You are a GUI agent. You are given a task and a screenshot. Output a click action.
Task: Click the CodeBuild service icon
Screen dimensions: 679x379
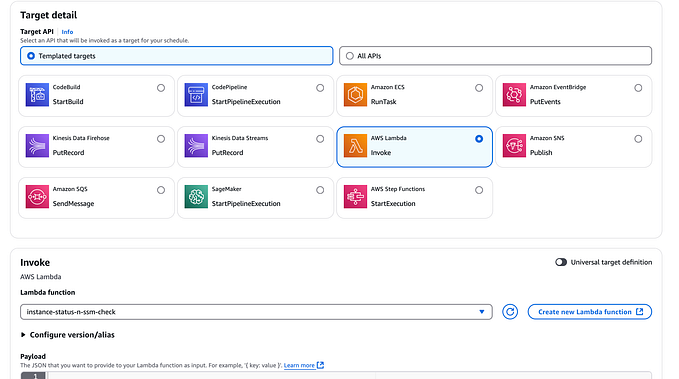tap(37, 95)
